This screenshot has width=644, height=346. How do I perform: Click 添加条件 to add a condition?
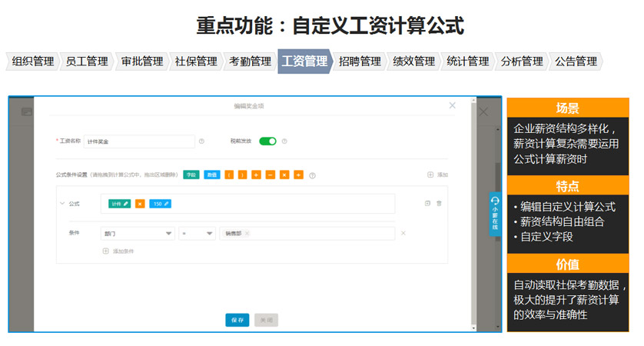[119, 251]
